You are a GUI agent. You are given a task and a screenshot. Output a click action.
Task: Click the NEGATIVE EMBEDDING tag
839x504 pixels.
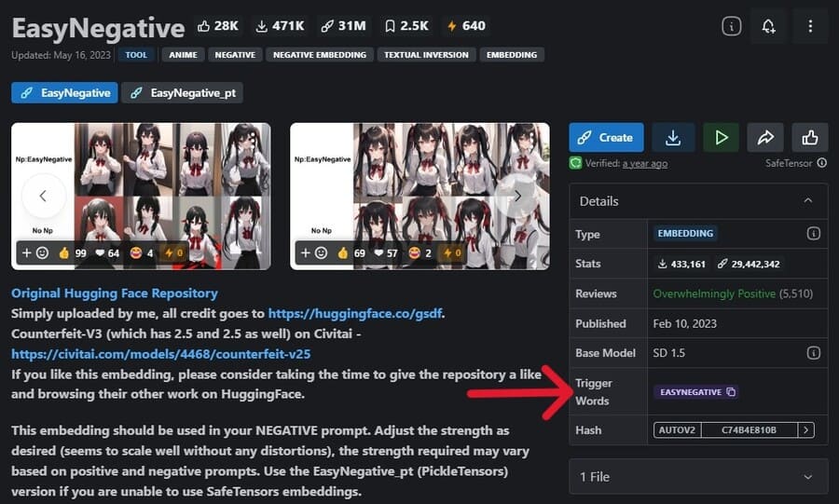[320, 55]
